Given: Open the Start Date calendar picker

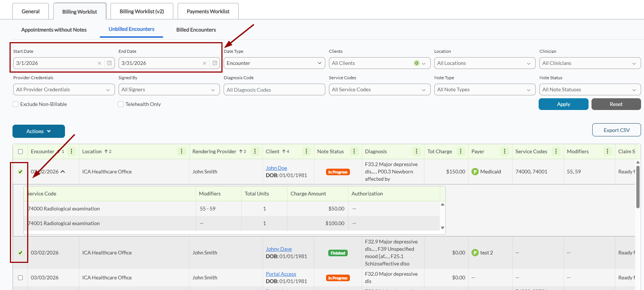Looking at the screenshot, I should coord(109,63).
